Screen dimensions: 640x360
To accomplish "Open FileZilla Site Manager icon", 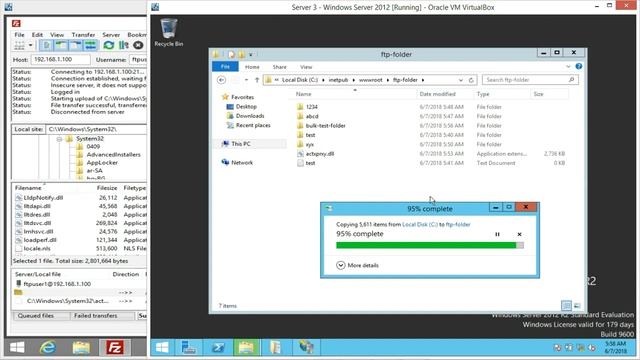I will tap(19, 45).
